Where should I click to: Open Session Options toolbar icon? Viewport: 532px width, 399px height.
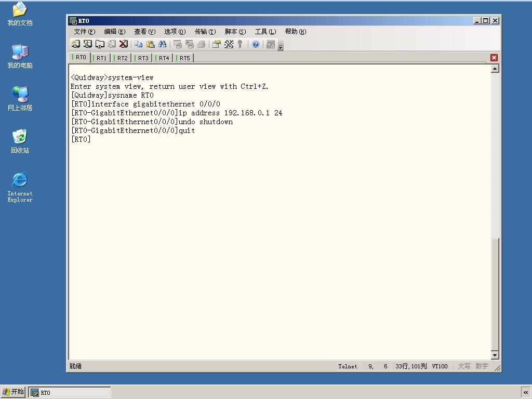coord(217,44)
